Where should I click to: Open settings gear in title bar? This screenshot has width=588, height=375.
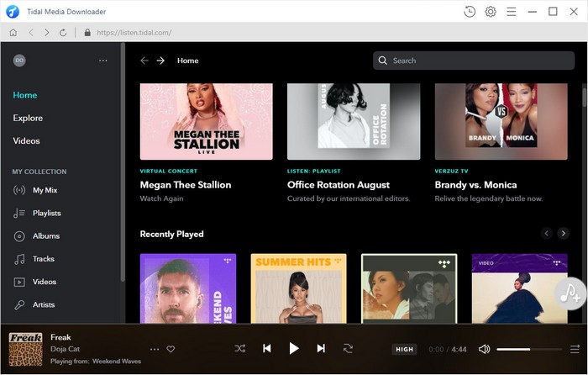coord(490,12)
